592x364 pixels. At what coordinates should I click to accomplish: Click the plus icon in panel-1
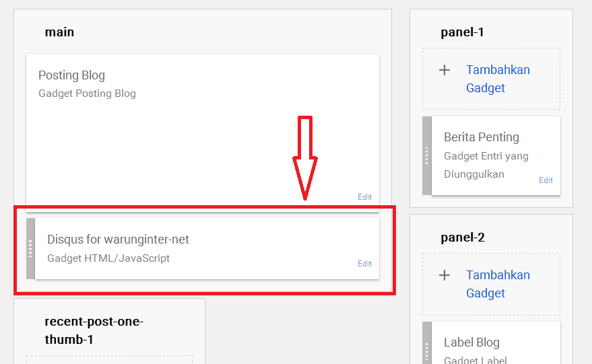445,70
